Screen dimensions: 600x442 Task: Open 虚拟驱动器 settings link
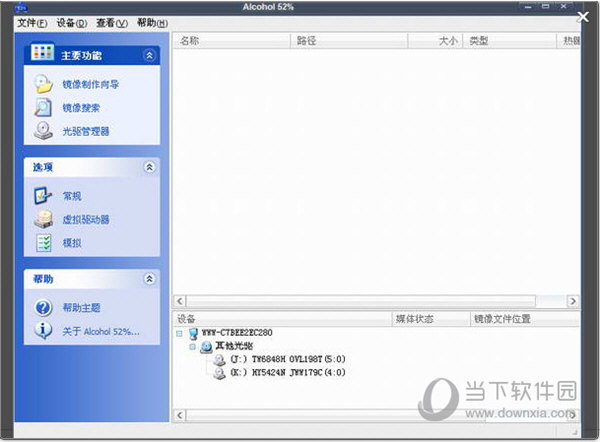[x=86, y=220]
